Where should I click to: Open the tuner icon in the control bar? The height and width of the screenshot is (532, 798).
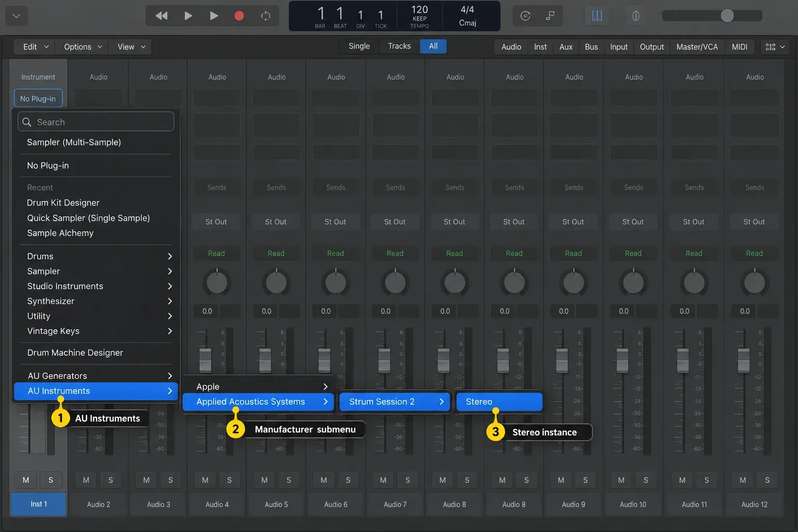click(x=525, y=16)
